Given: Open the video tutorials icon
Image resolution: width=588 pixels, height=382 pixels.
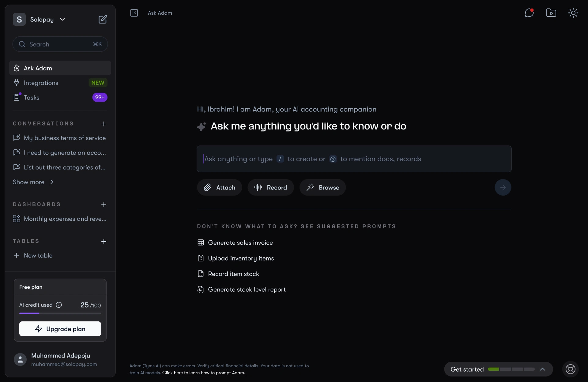Looking at the screenshot, I should pyautogui.click(x=551, y=13).
